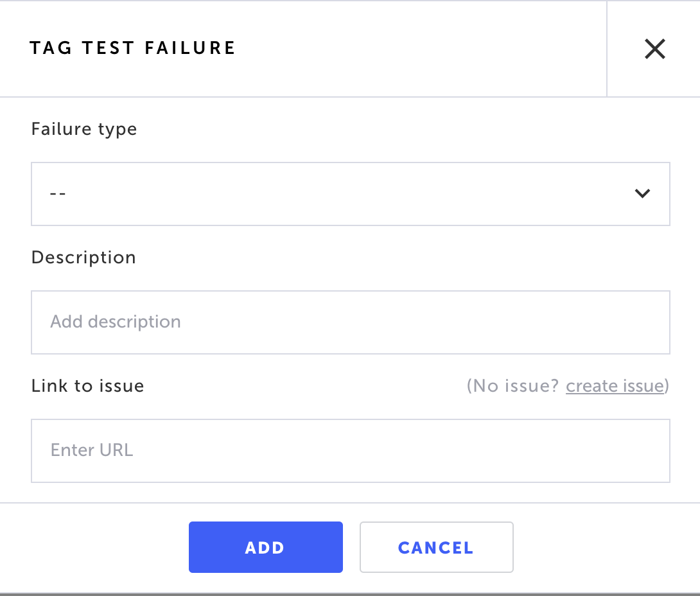This screenshot has height=596, width=700.
Task: Click the middle of Failure type dropdown
Action: pyautogui.click(x=350, y=193)
